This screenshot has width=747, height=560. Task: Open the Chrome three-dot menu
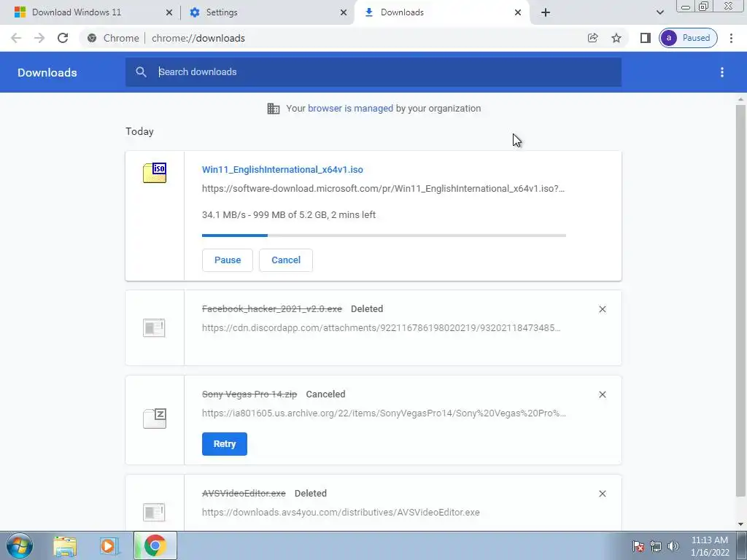731,38
